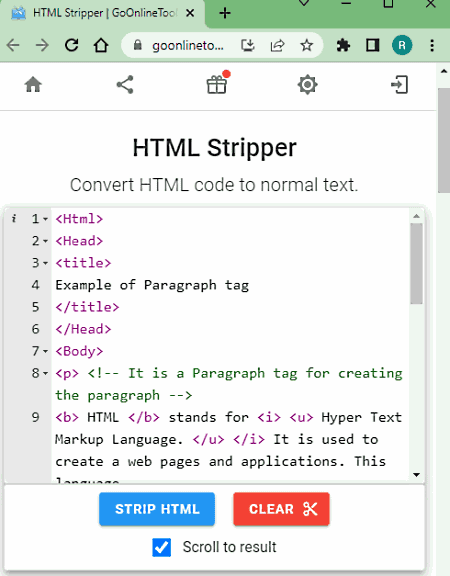Open the site home icon

33,85
